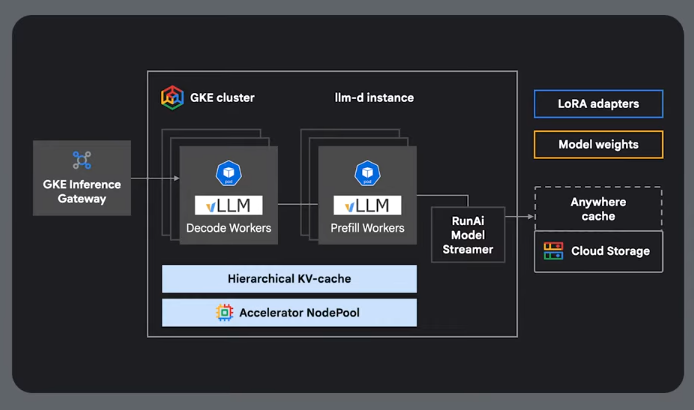Click the Cloud Storage icon
Image resolution: width=694 pixels, height=410 pixels.
(x=553, y=251)
